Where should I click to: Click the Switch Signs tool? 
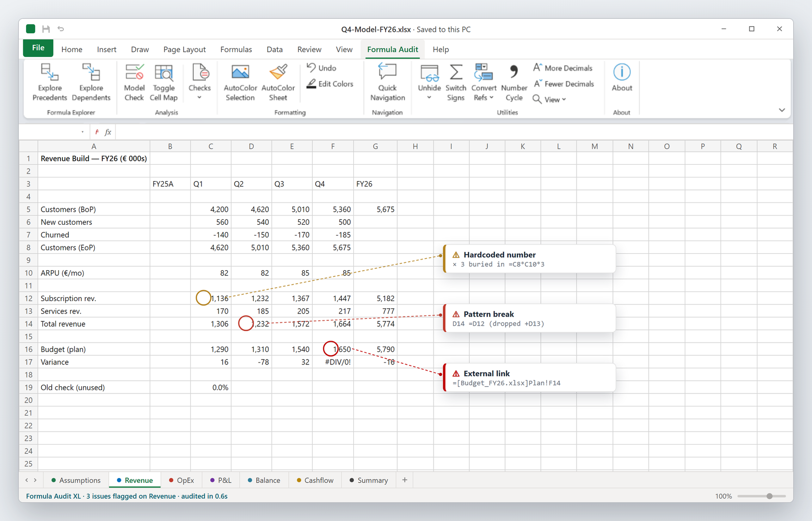point(455,82)
